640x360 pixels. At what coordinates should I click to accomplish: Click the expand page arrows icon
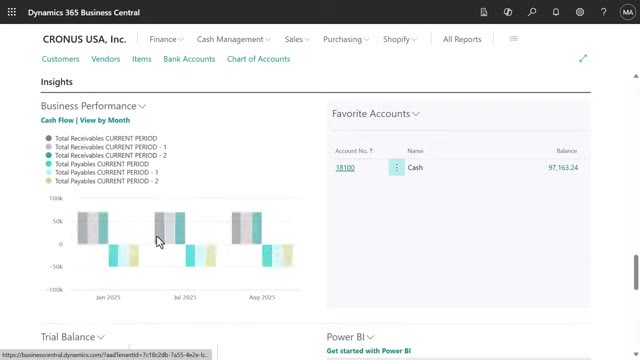[x=583, y=59]
